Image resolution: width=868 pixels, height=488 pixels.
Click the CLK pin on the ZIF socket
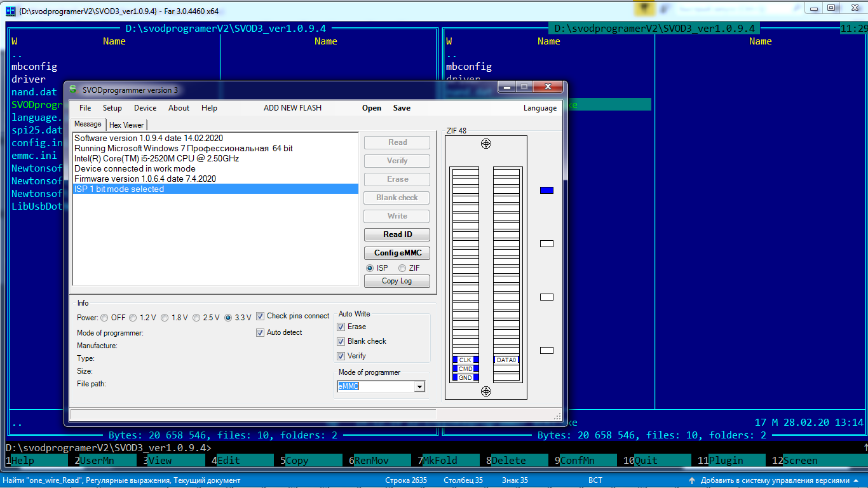point(466,360)
